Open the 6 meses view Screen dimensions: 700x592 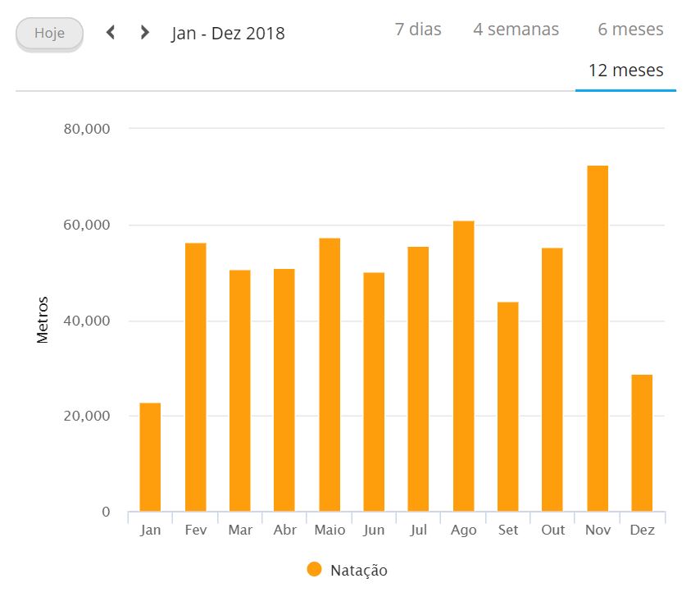(630, 30)
